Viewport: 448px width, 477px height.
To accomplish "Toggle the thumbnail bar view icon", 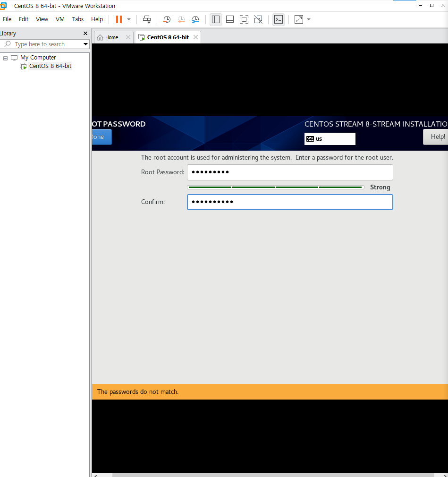I will coord(230,19).
